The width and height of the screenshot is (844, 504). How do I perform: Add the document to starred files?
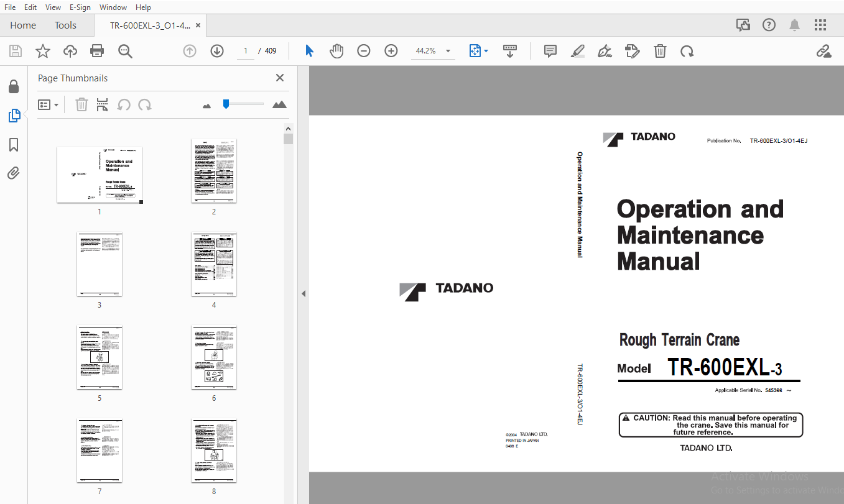[42, 51]
